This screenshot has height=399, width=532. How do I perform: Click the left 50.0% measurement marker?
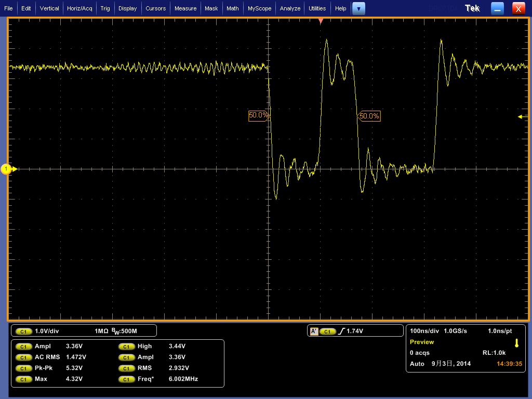(259, 115)
